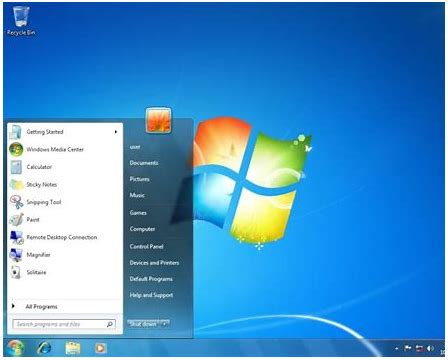Open Snipping Tool using its scissors icon
This screenshot has height=360, width=448.
click(x=16, y=202)
